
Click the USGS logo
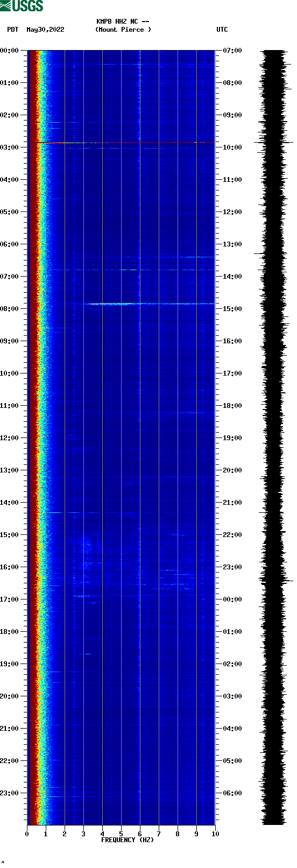point(22,6)
